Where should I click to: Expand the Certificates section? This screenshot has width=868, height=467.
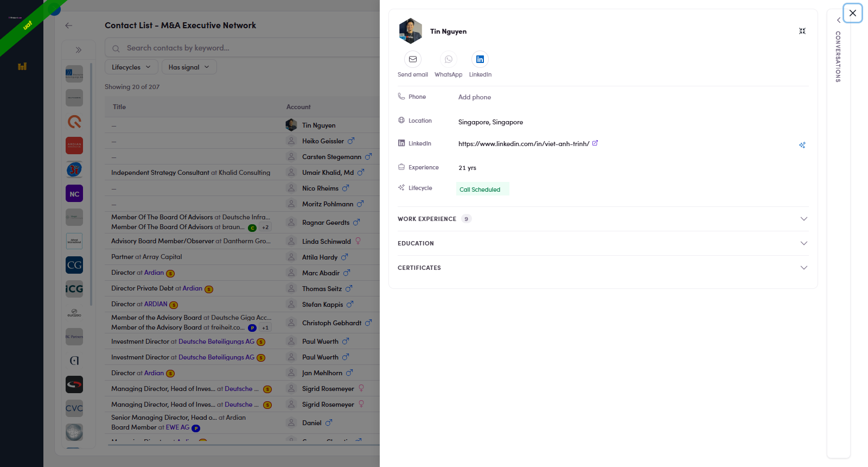pos(603,268)
